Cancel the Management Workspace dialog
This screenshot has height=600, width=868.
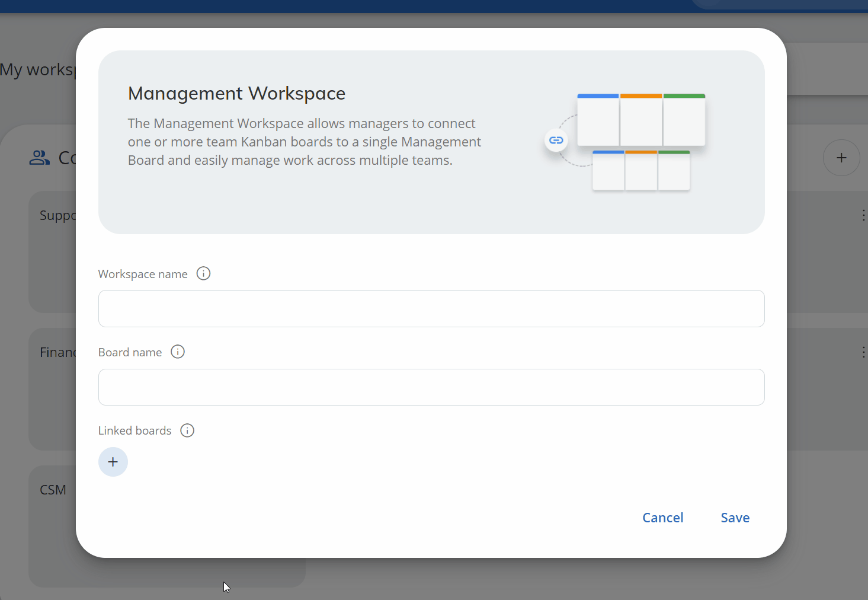coord(663,518)
